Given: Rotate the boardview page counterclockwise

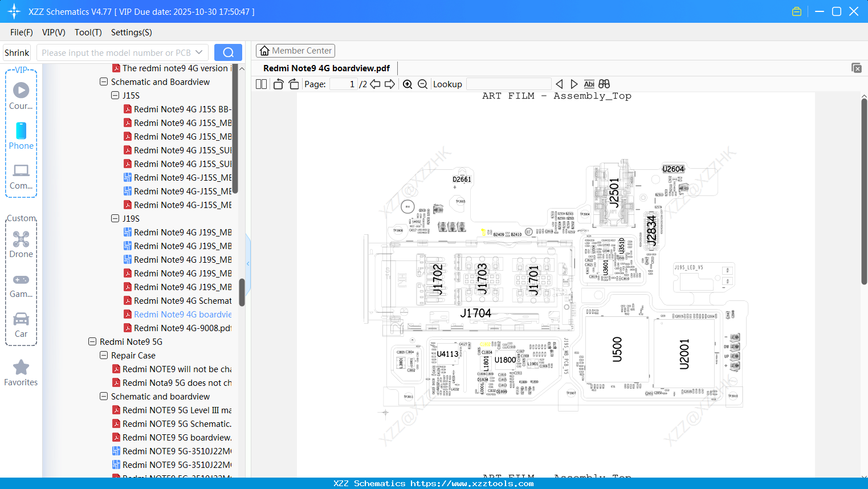Looking at the screenshot, I should [x=278, y=84].
